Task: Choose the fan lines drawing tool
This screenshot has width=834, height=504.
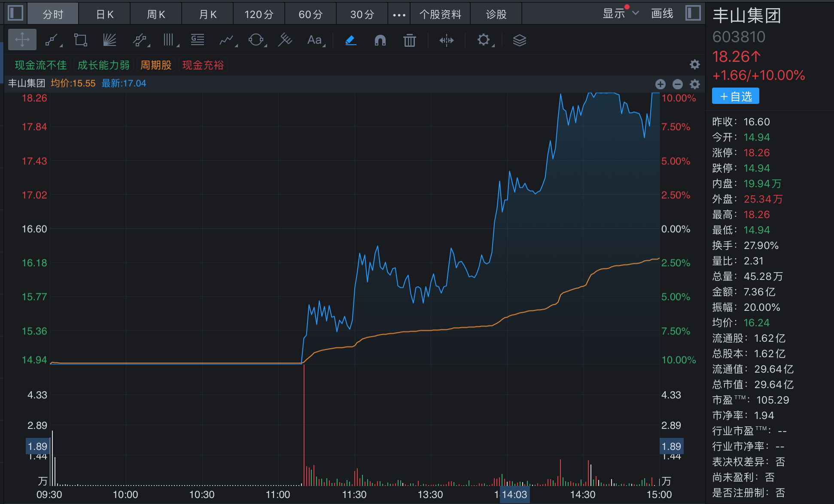Action: tap(110, 40)
